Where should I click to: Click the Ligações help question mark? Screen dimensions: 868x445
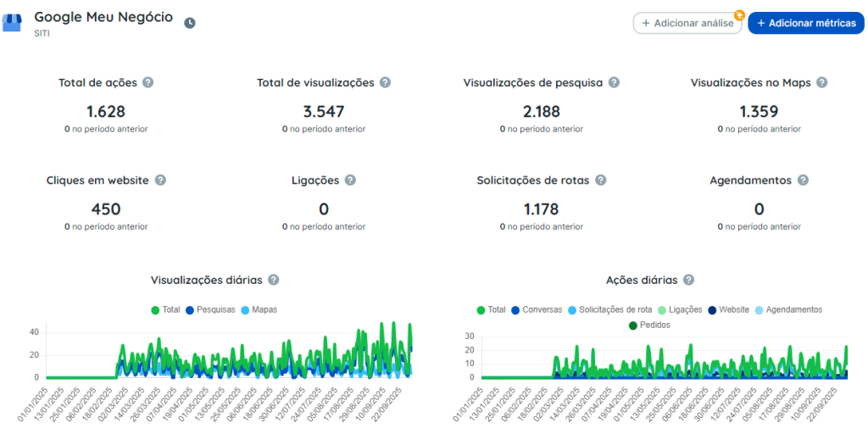click(350, 180)
